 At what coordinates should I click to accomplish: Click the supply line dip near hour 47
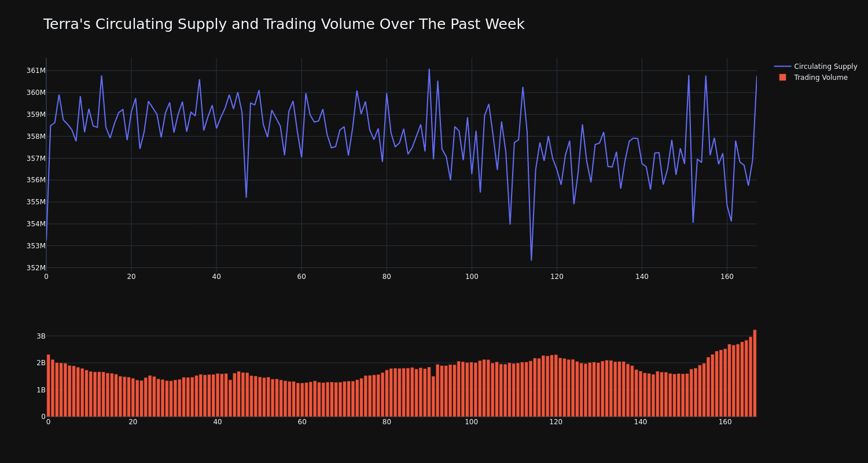246,197
